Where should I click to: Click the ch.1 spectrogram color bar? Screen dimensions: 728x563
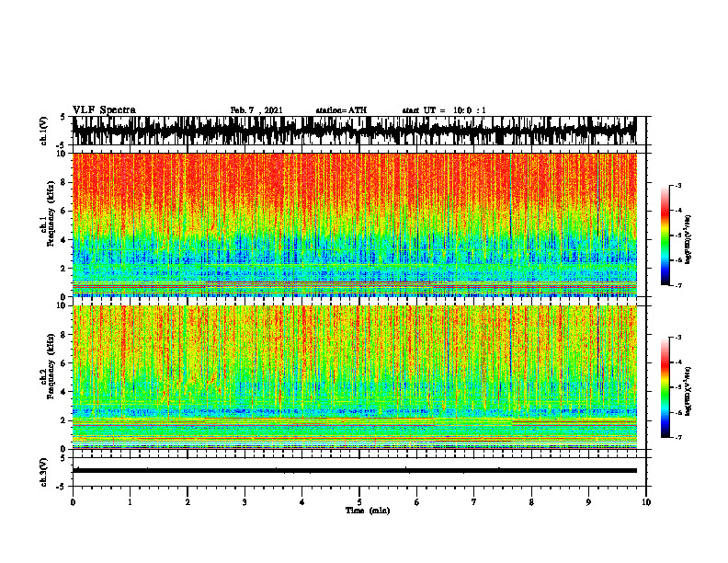point(665,236)
